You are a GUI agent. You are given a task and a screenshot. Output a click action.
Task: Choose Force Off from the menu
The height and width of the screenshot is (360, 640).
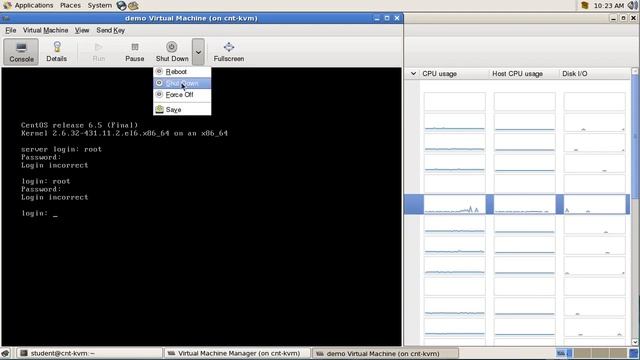pos(182,95)
